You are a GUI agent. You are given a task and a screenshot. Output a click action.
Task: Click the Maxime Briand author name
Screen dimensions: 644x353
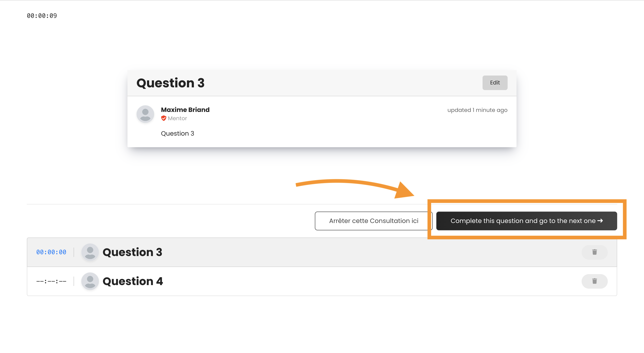pos(185,110)
